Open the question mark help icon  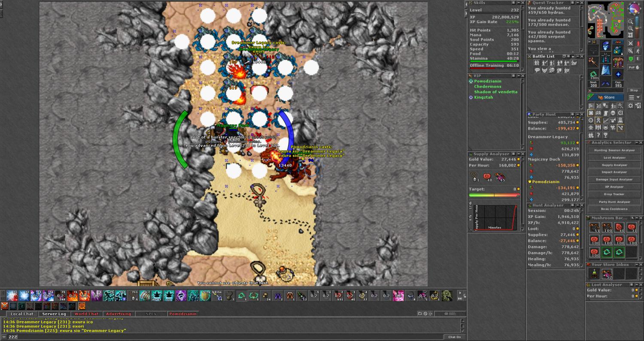[x=598, y=135]
